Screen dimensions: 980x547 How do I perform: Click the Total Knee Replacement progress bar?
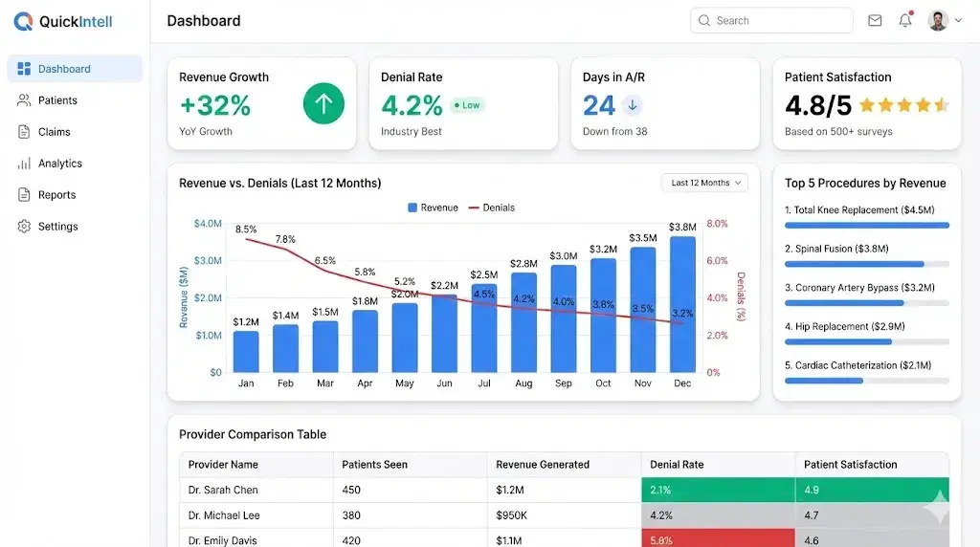click(x=867, y=226)
